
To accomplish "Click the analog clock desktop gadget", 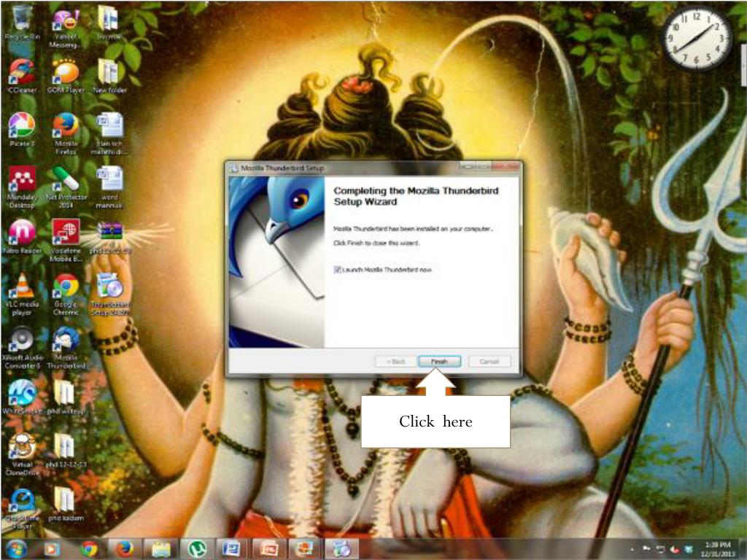I will tap(697, 39).
